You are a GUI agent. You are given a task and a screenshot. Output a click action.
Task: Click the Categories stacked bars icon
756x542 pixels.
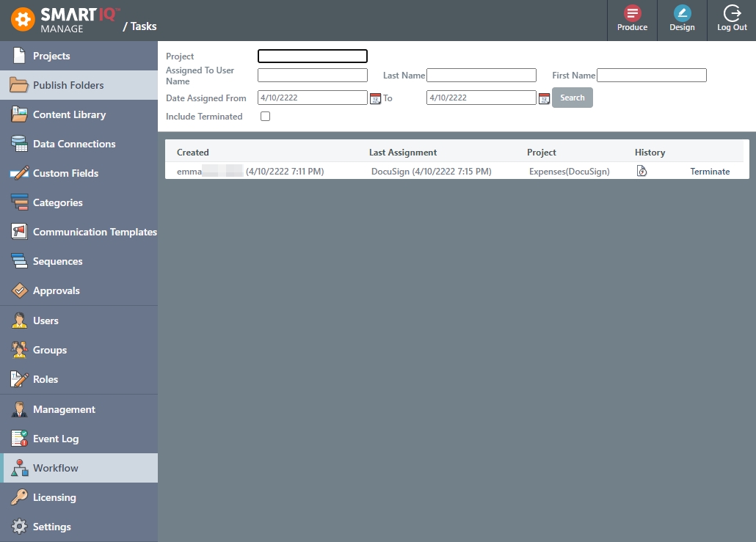pos(19,202)
